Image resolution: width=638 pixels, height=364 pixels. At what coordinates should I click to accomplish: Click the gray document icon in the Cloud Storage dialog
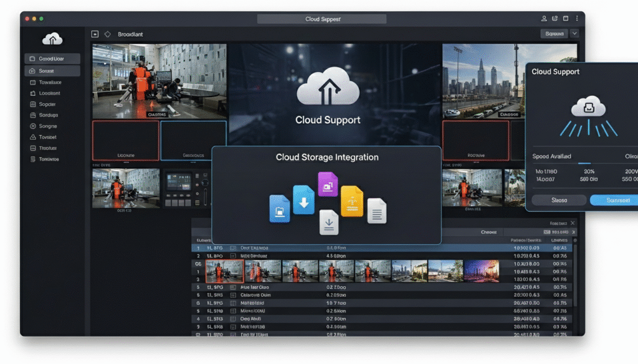376,211
